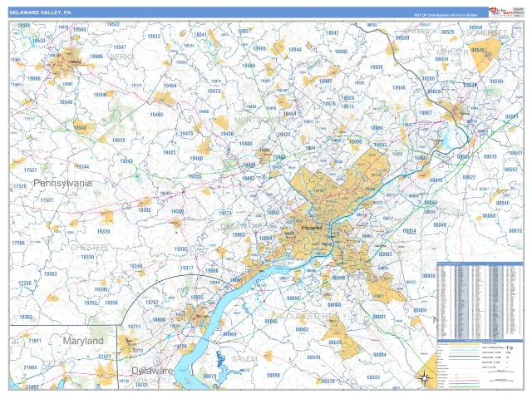
Task: Click ZIP code 08550
Action: click(x=496, y=81)
